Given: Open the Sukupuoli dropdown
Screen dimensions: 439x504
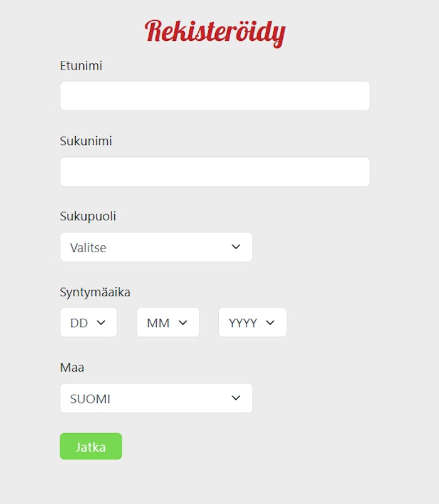Looking at the screenshot, I should 156,247.
